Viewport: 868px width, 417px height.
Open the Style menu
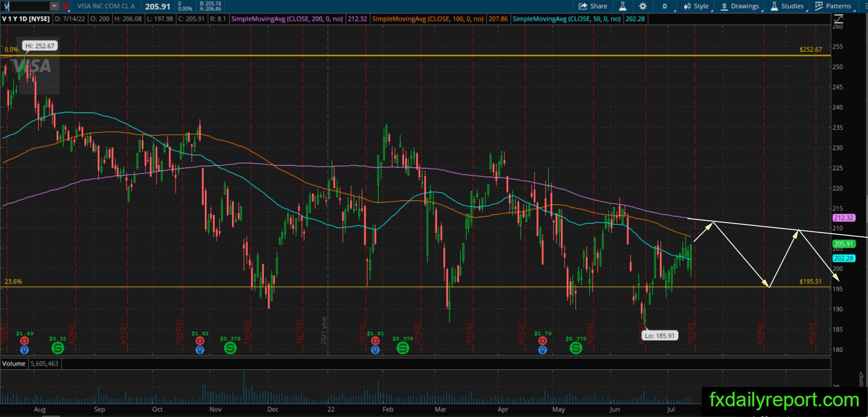tap(696, 6)
